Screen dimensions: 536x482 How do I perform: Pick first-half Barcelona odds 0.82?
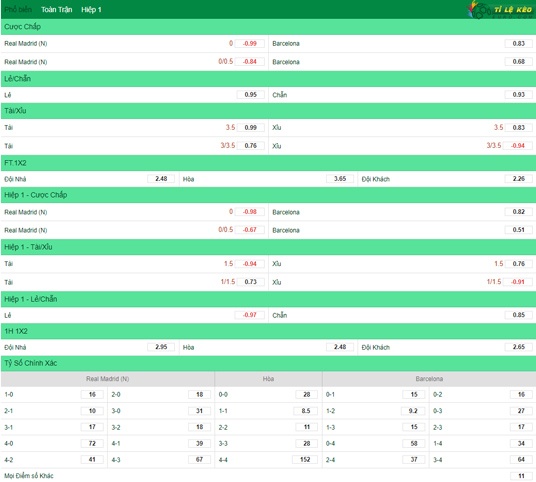click(x=518, y=212)
